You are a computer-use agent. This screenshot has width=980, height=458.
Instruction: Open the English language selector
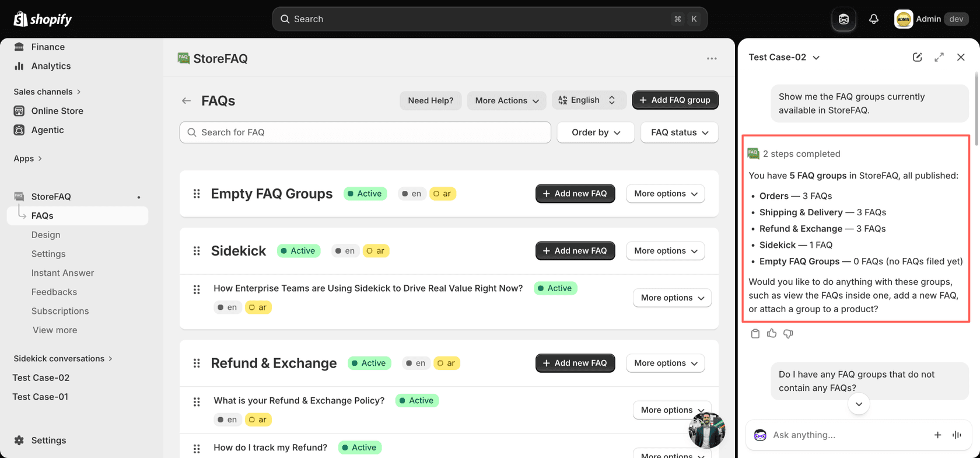[589, 100]
